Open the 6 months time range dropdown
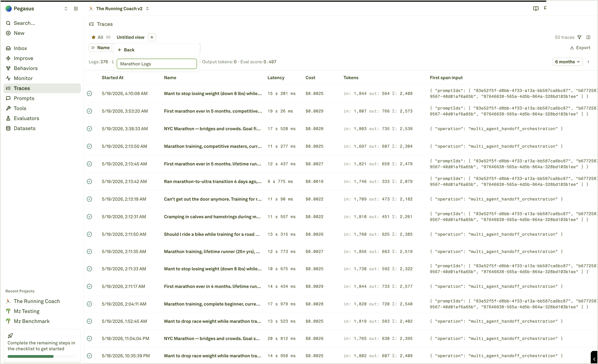The height and width of the screenshot is (364, 598). pos(568,62)
